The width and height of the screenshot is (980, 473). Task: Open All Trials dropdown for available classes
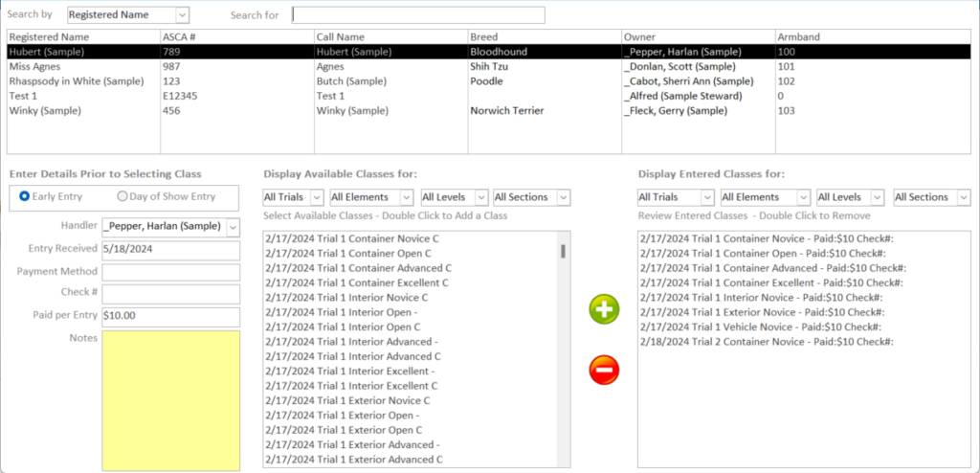click(317, 197)
